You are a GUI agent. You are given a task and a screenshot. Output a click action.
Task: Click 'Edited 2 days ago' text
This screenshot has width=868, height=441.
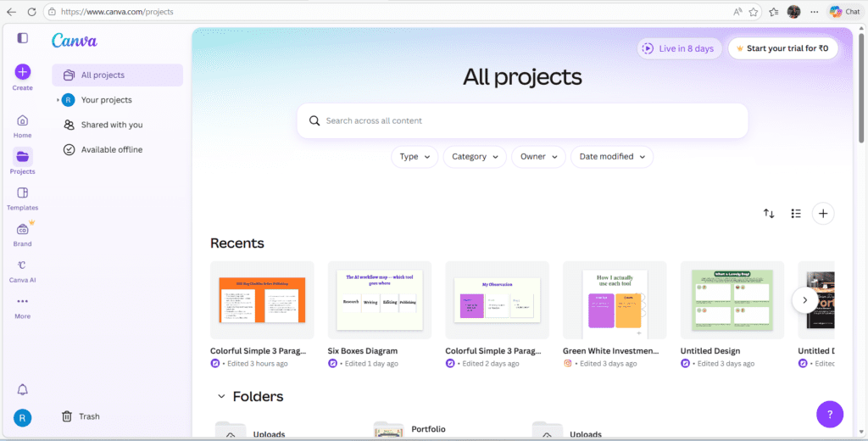(491, 364)
